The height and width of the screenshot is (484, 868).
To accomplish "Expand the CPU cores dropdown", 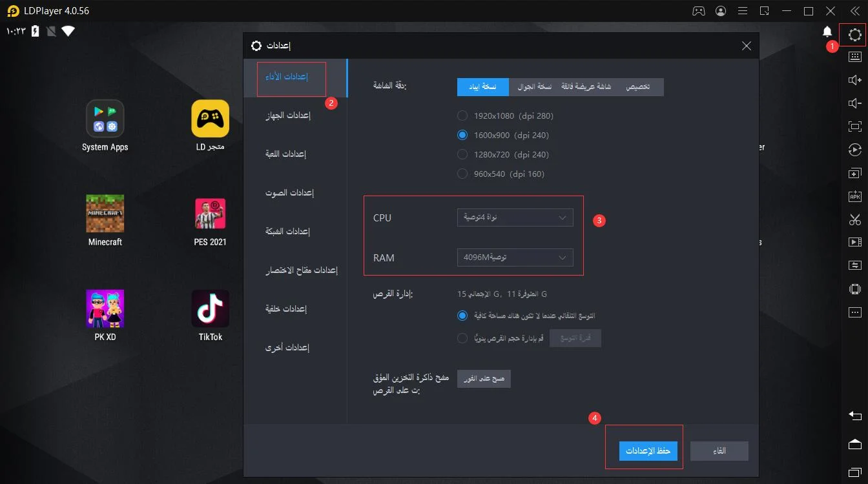I will tap(515, 217).
